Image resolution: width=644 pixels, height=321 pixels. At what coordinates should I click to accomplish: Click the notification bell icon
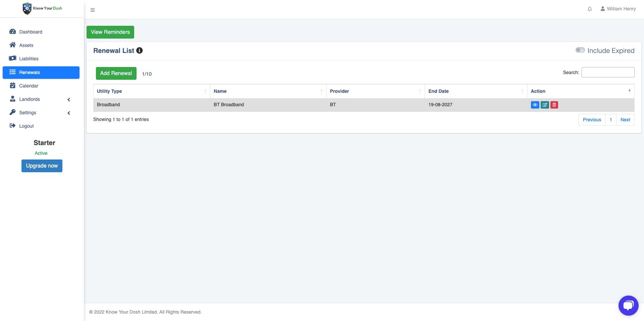pos(590,9)
